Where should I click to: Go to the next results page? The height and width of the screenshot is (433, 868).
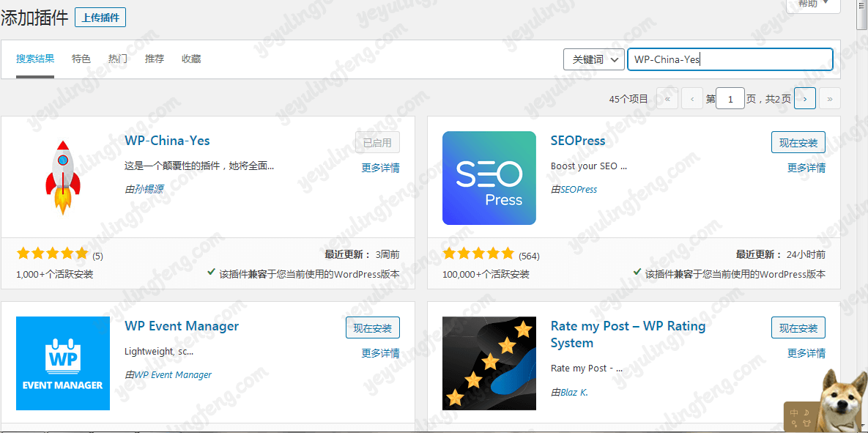click(x=804, y=99)
